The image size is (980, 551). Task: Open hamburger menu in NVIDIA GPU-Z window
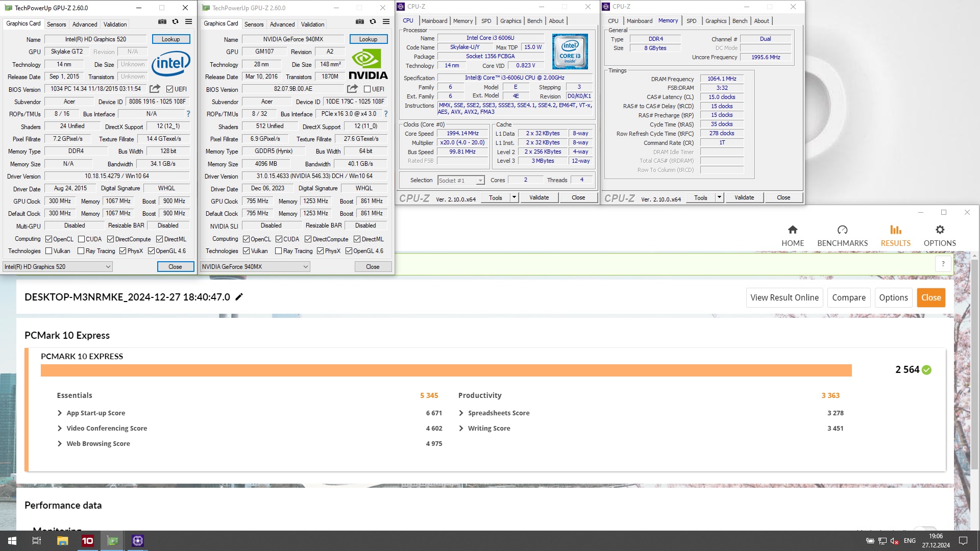386,21
